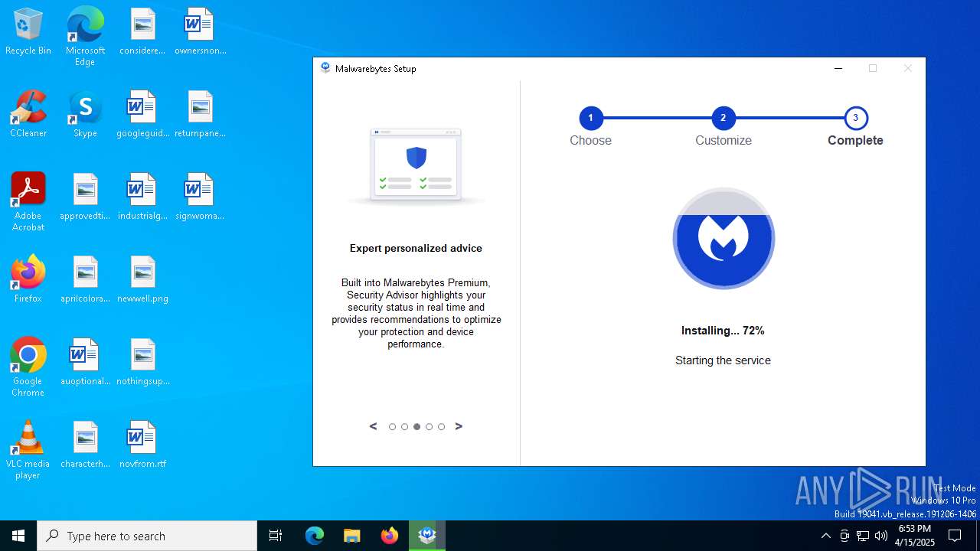The image size is (980, 551).
Task: Select the novfrom.rtf document icon
Action: point(142,445)
